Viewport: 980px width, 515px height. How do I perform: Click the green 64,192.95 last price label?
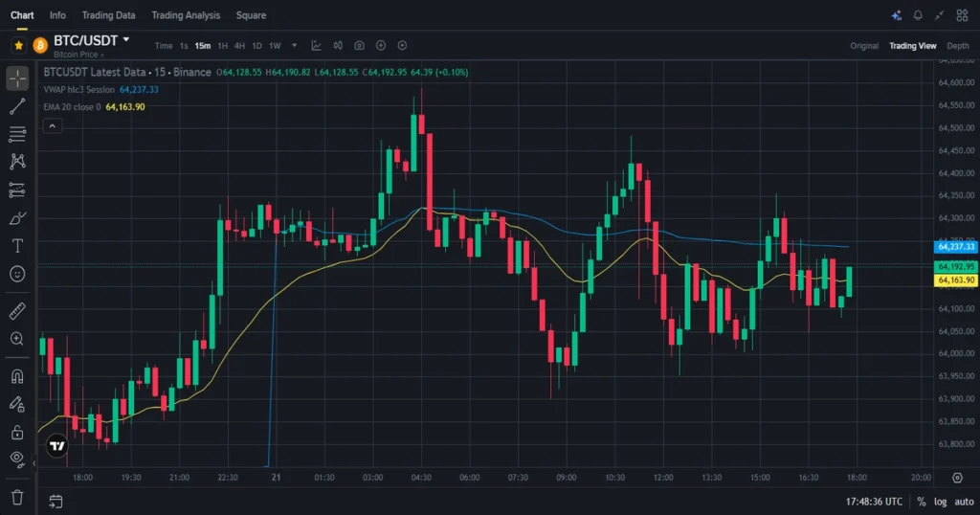click(x=956, y=267)
